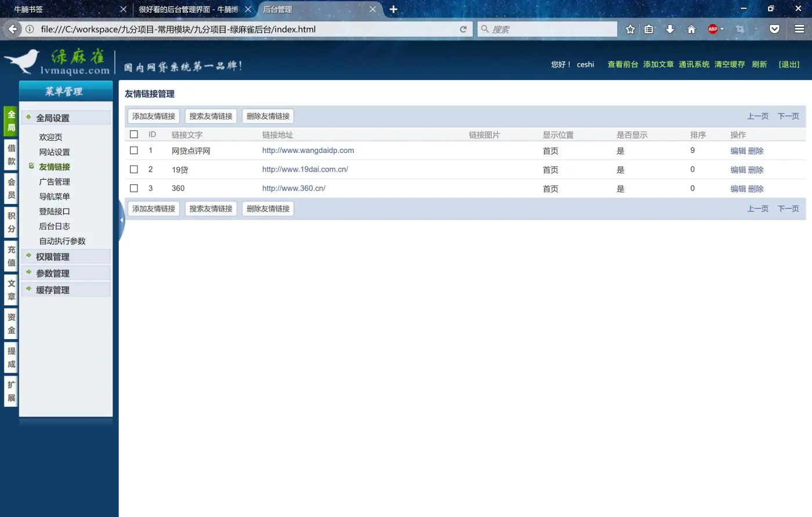Click 删除友情链接 button below the table
Viewport: 812px width, 517px height.
point(268,209)
